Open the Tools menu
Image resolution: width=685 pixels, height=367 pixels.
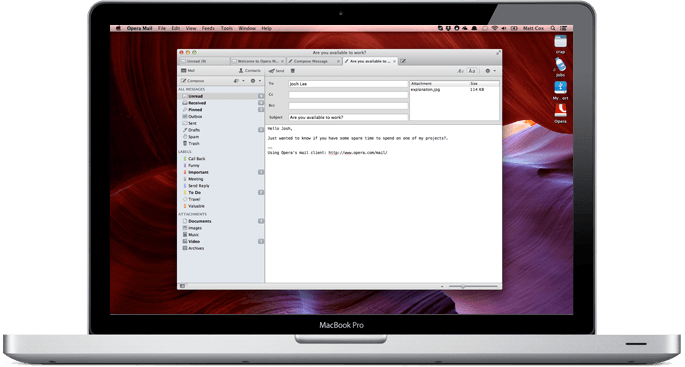(x=227, y=28)
